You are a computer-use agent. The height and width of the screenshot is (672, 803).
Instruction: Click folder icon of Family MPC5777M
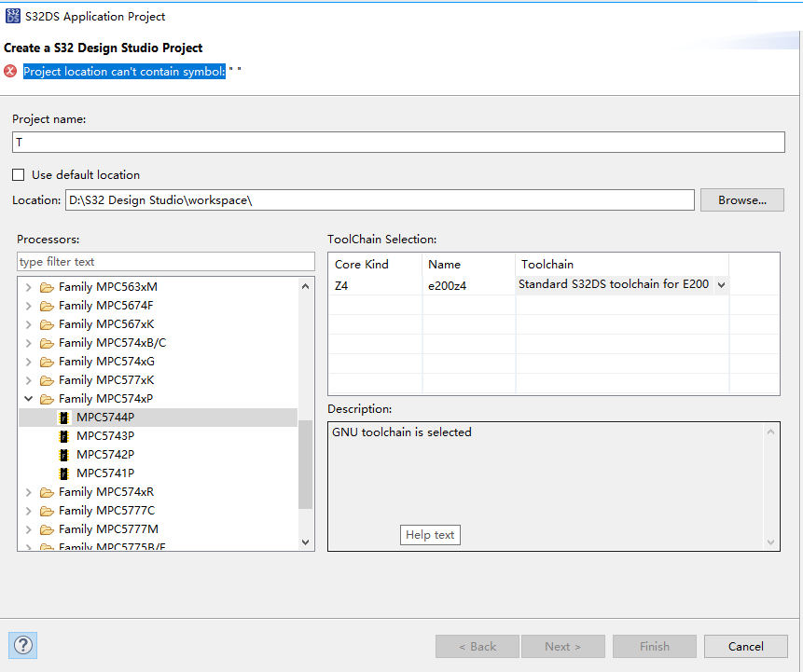click(x=48, y=529)
